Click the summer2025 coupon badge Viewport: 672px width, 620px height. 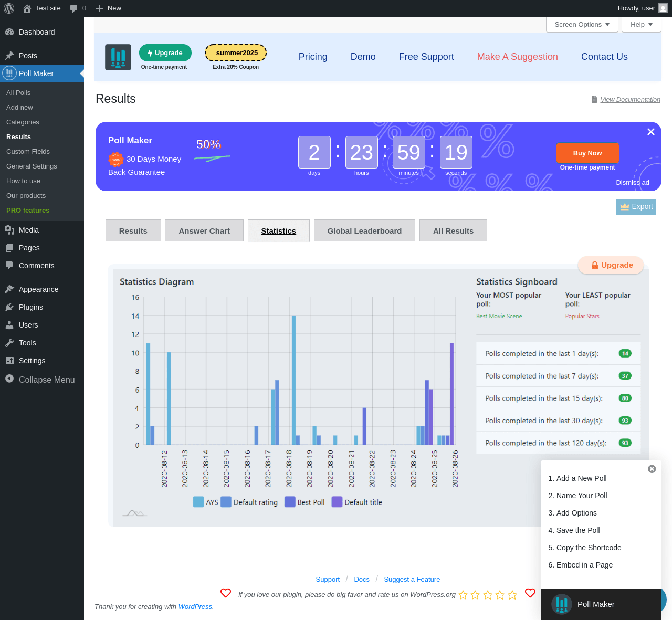click(x=236, y=52)
